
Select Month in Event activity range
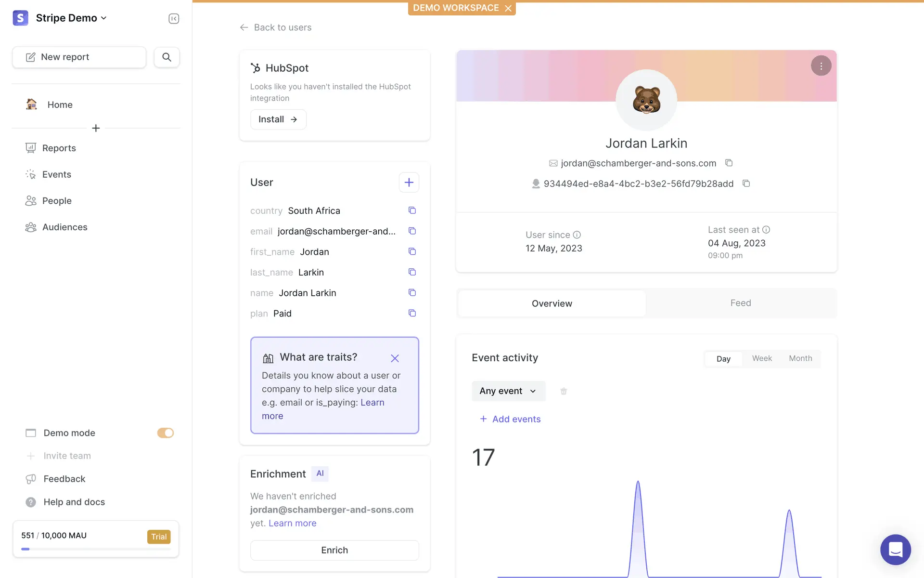[800, 358]
